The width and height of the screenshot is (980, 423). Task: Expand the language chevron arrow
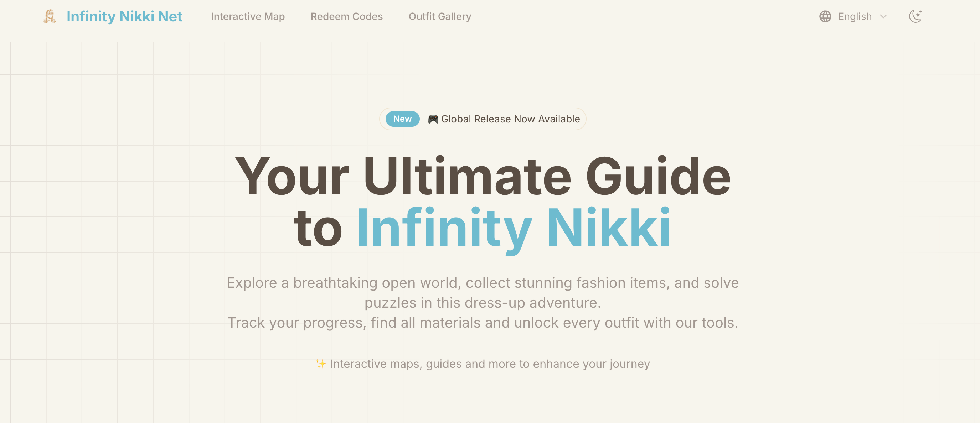point(883,16)
